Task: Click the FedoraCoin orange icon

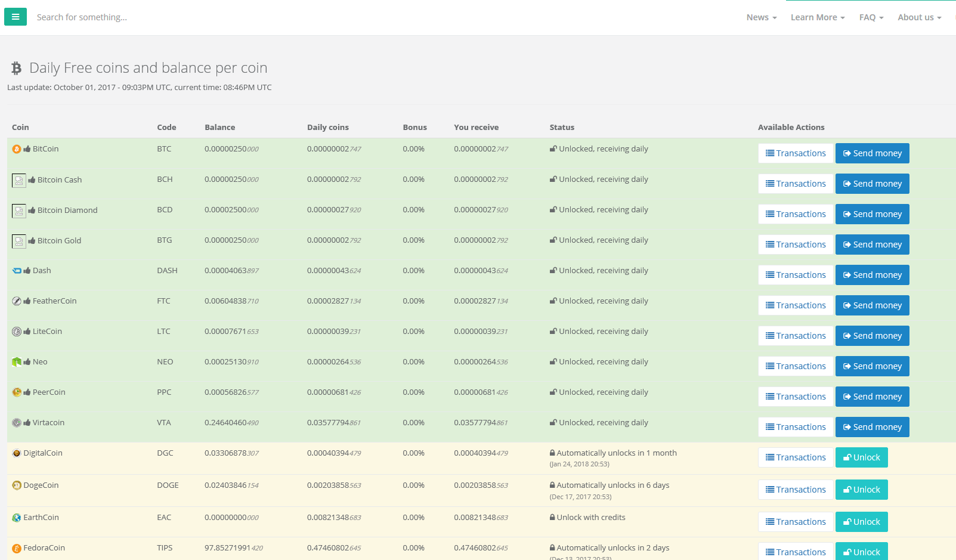Action: tap(17, 548)
